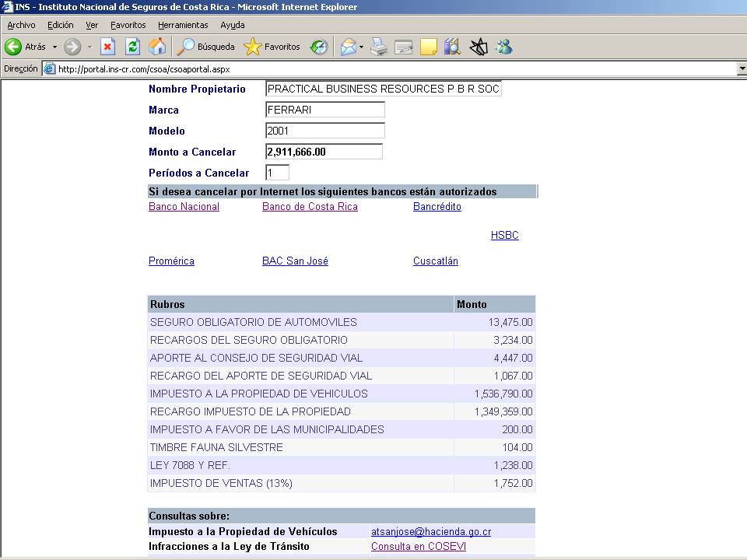Click the atsanjose@hacienda.go.cr email link
The width and height of the screenshot is (747, 560).
[x=430, y=532]
